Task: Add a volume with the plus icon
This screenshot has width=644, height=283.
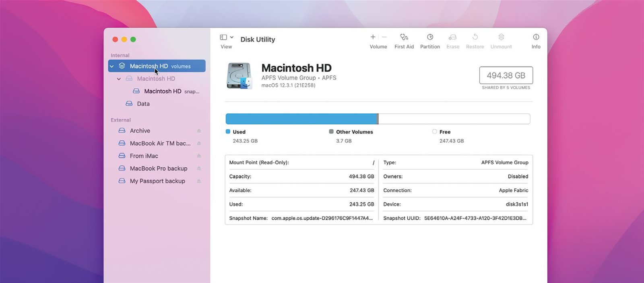Action: pyautogui.click(x=373, y=37)
